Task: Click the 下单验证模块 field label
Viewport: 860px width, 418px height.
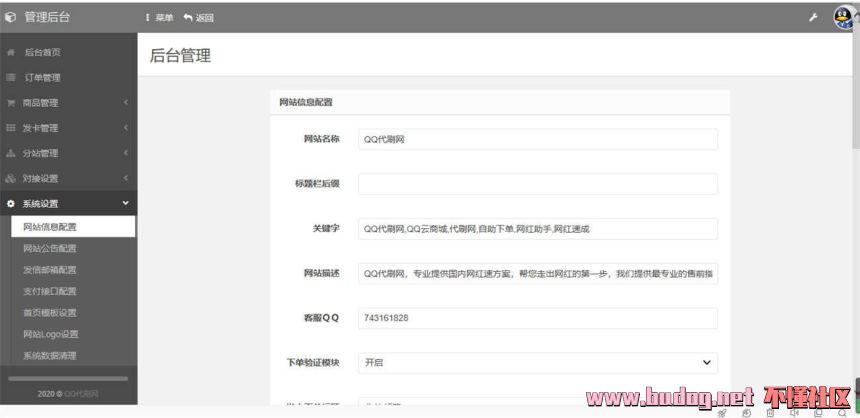Action: coord(313,363)
